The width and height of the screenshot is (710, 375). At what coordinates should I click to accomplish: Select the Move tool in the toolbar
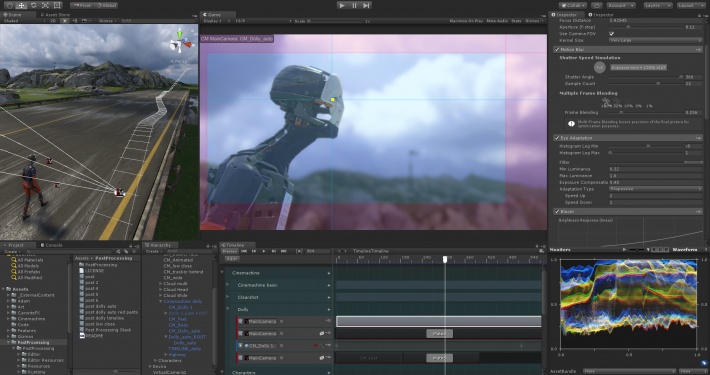(21, 5)
